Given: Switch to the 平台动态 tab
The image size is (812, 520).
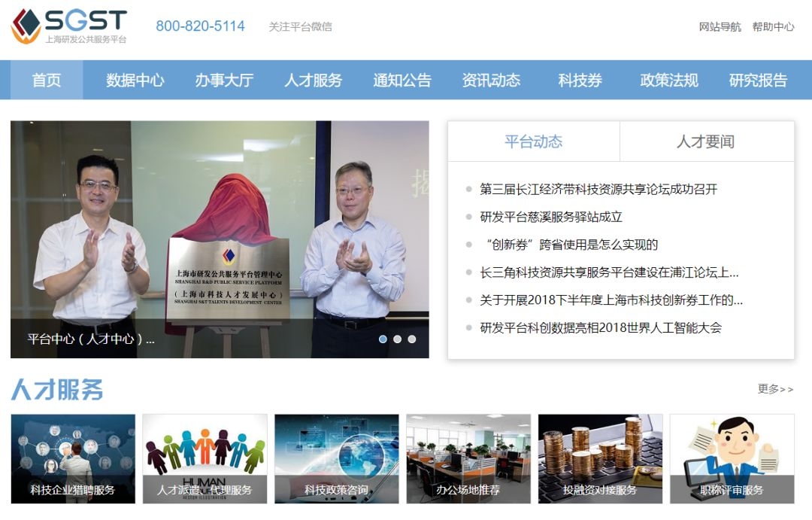Looking at the screenshot, I should 534,141.
